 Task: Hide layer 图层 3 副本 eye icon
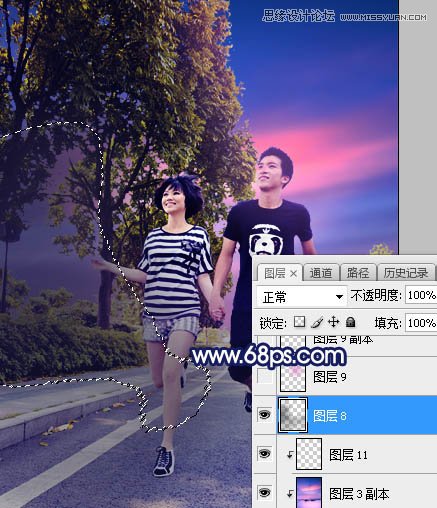click(264, 492)
